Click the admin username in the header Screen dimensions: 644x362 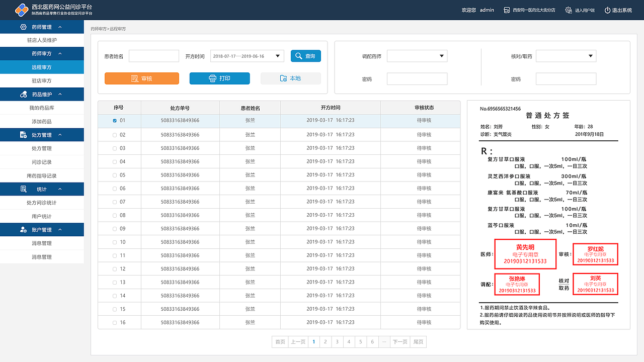487,10
